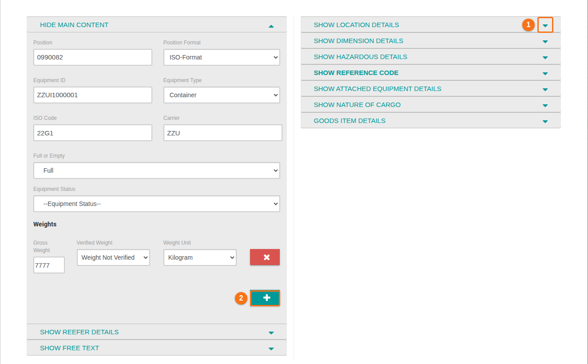Click the Equipment Status field label
588x364 pixels.
click(54, 189)
